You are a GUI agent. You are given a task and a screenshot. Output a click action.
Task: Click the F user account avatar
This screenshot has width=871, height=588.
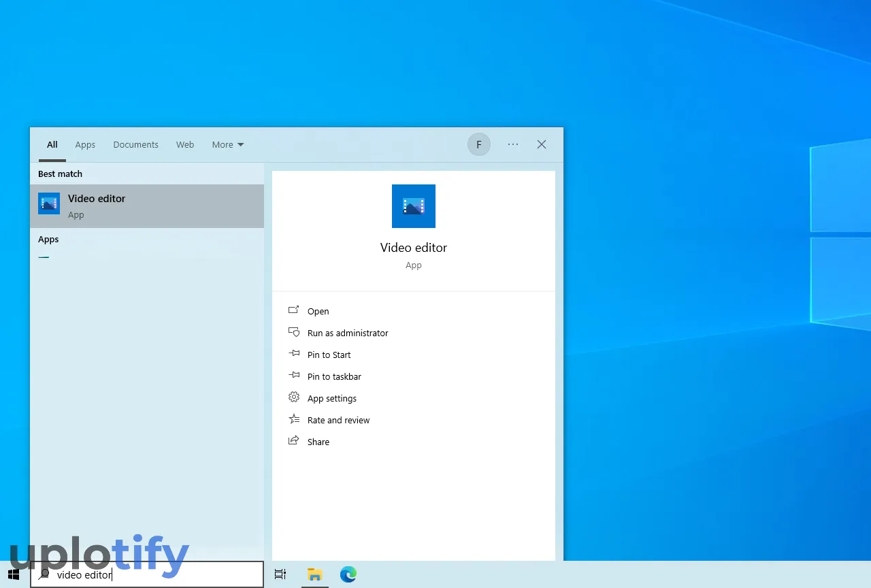[x=479, y=144]
